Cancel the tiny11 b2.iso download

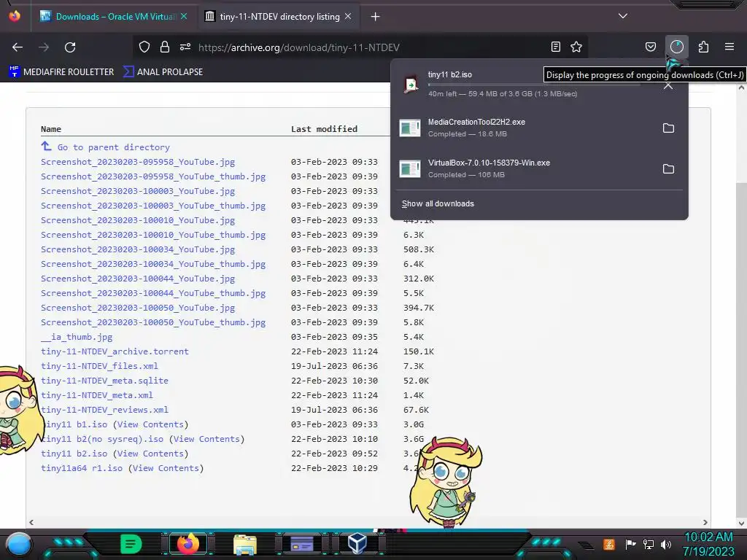pos(668,85)
